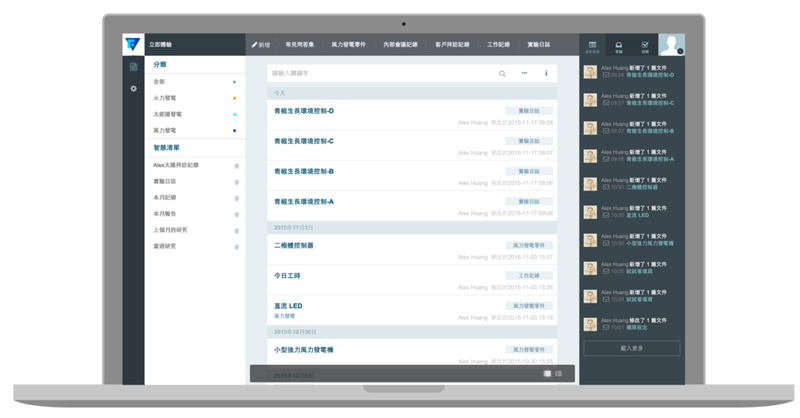Open the 實驗日誌 tab in top bar
800x418 pixels.
click(x=538, y=45)
